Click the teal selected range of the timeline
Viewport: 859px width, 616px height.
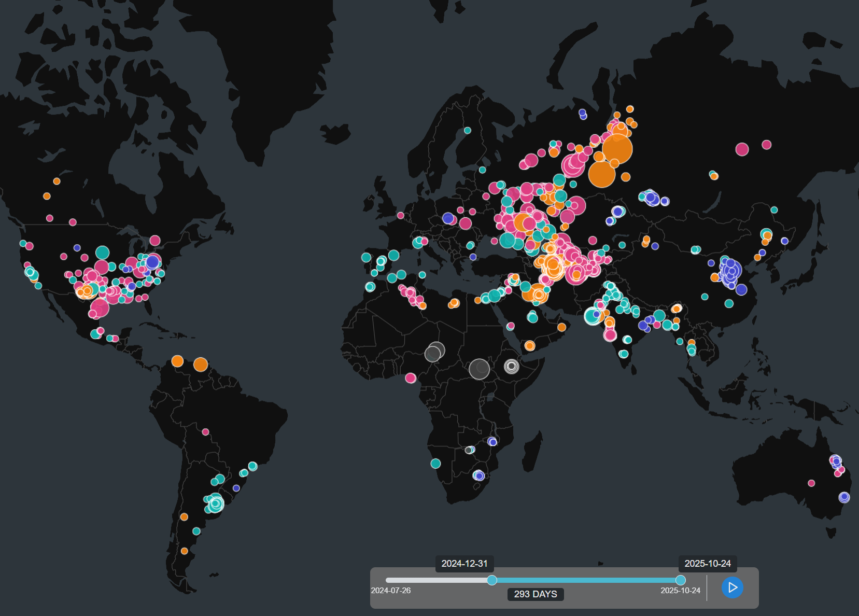[586, 580]
